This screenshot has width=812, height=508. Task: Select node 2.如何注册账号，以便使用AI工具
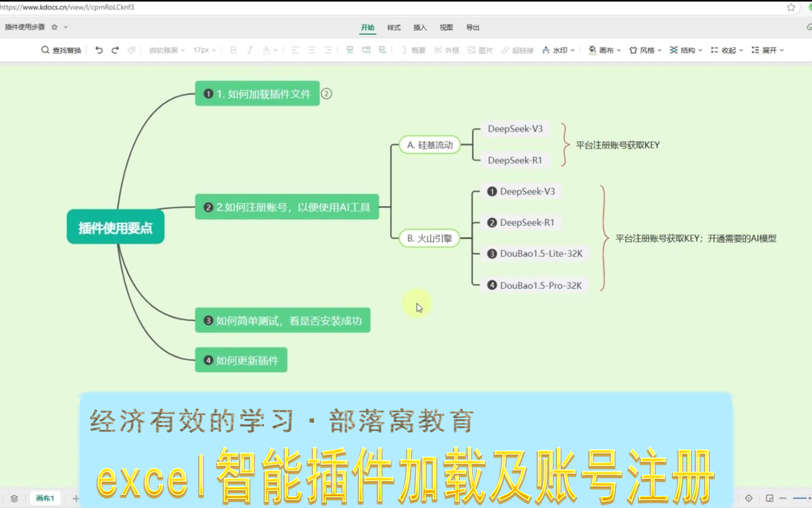[287, 207]
